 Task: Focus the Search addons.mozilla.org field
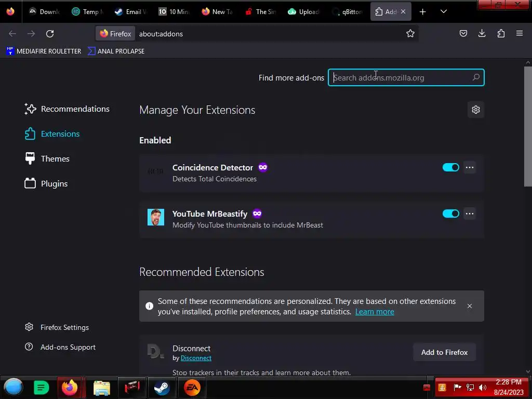(x=406, y=77)
